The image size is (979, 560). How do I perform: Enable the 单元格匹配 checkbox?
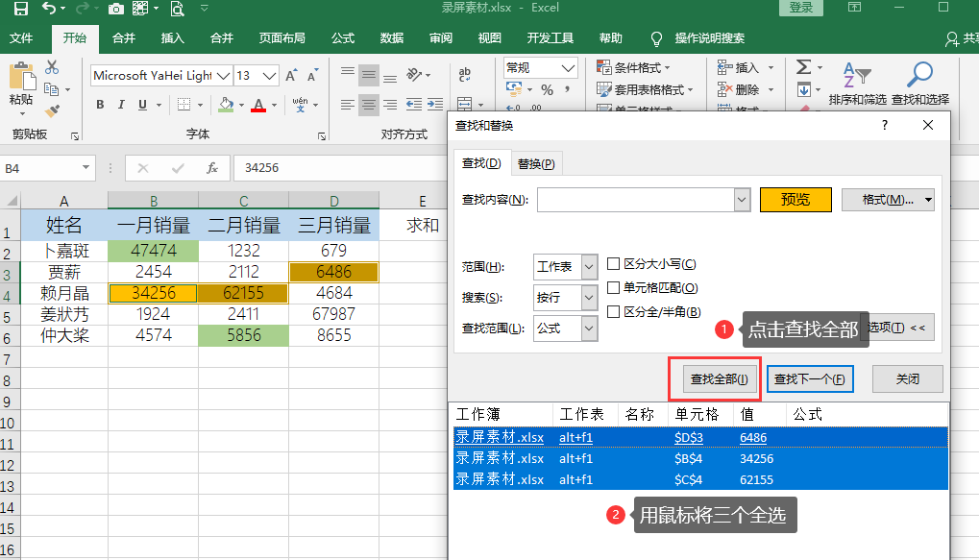click(x=614, y=287)
